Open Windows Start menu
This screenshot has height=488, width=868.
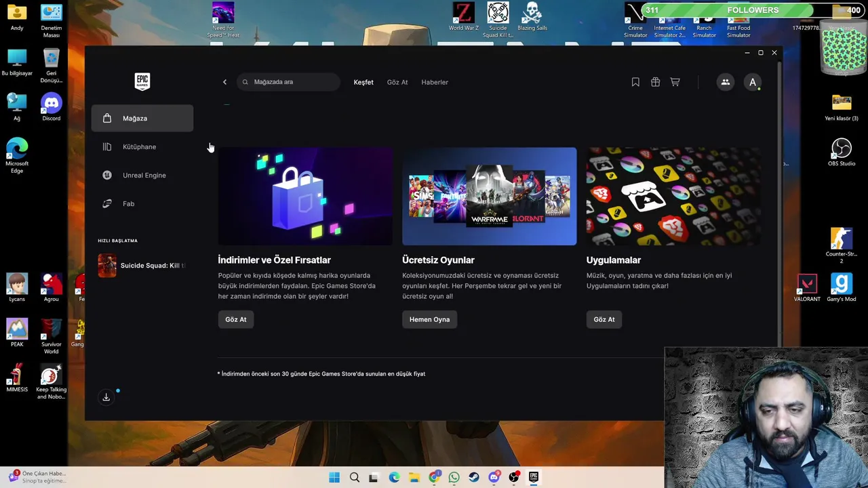click(x=334, y=477)
